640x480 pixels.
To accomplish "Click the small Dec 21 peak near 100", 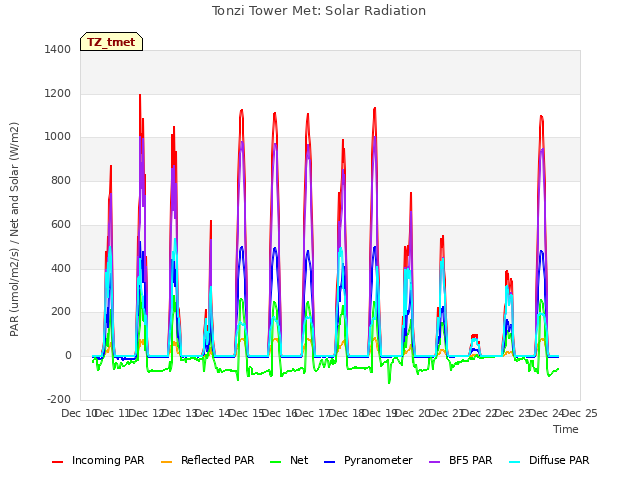I will 474,337.
